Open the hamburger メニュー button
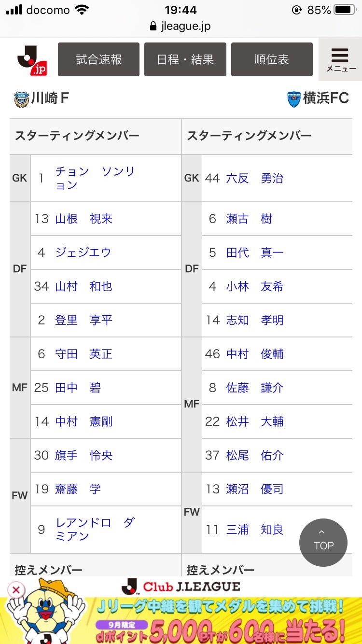362x644 pixels. tap(341, 60)
